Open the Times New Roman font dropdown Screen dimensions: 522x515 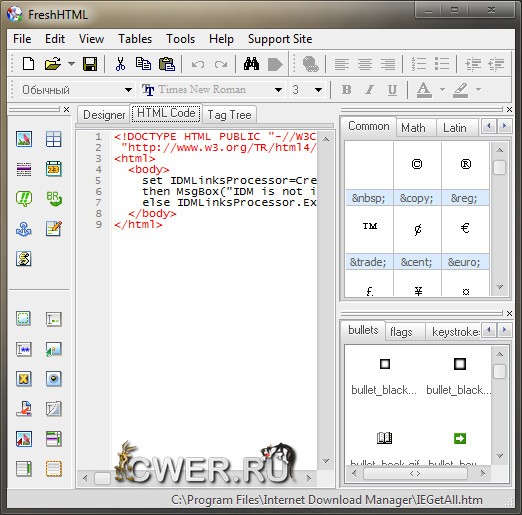278,90
